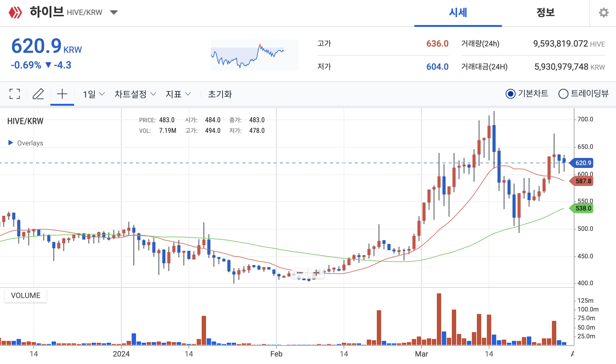The image size is (616, 364).
Task: Open the settings gear icon
Action: point(603,13)
